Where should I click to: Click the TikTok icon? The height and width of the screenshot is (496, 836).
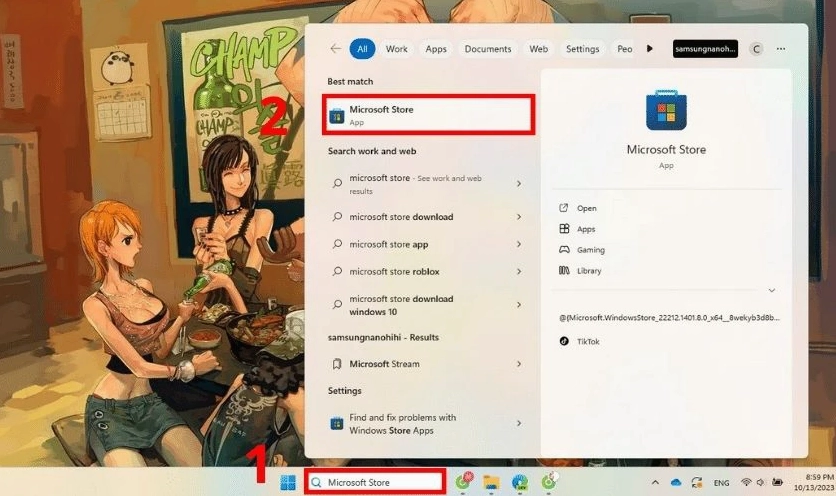click(x=564, y=341)
